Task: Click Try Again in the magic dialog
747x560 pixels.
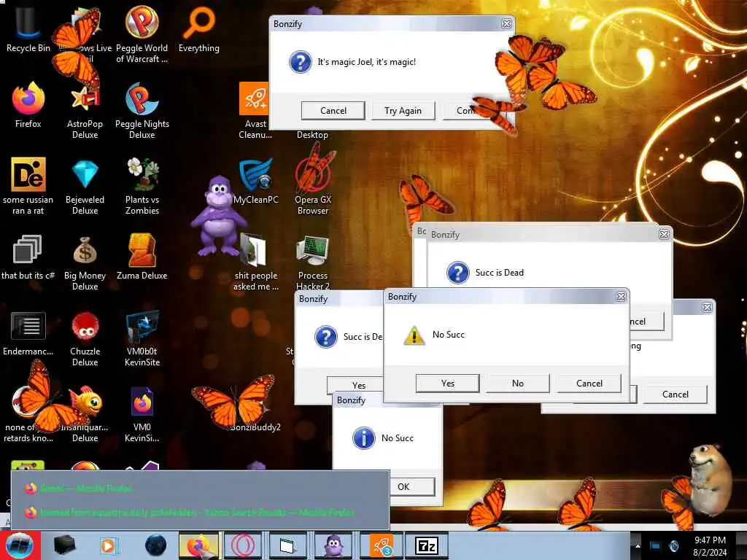Action: 403,111
